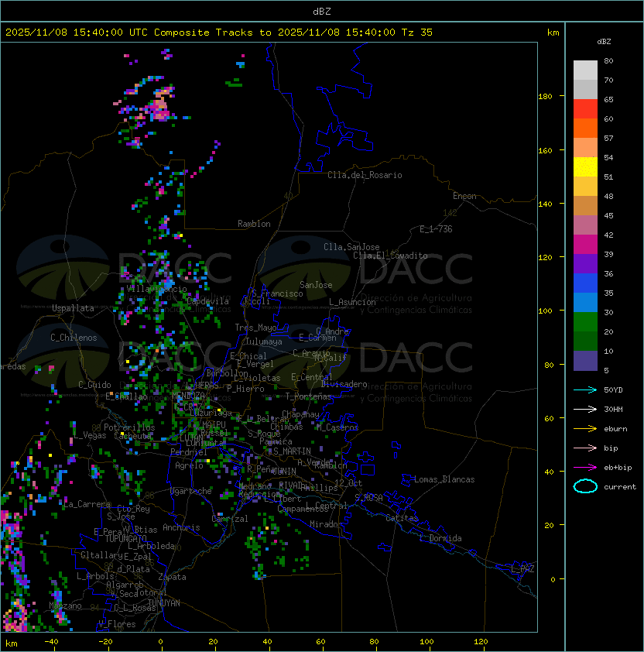
Task: Click the '140' tick on the vertical axis
Action: pos(545,204)
